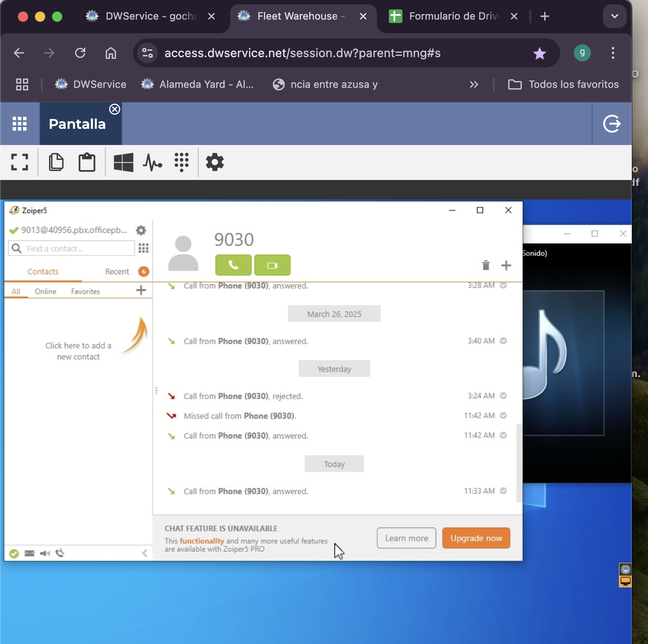Screen dimensions: 648x644
Task: Click the Upgrade now button
Action: coord(476,538)
